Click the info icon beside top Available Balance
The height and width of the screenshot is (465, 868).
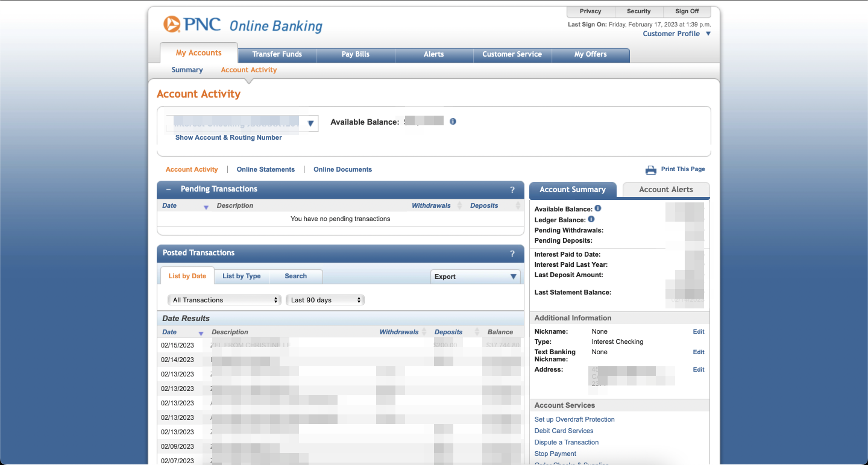(453, 121)
